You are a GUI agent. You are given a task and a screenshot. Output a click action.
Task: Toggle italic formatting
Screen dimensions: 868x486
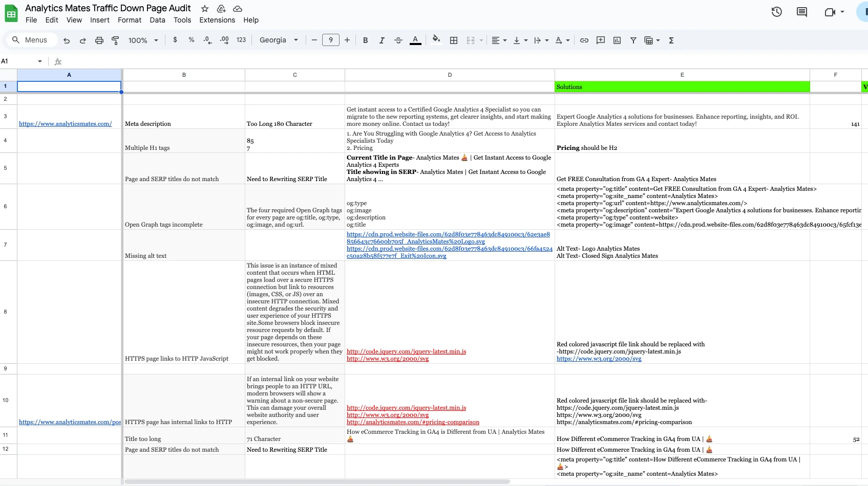point(382,40)
